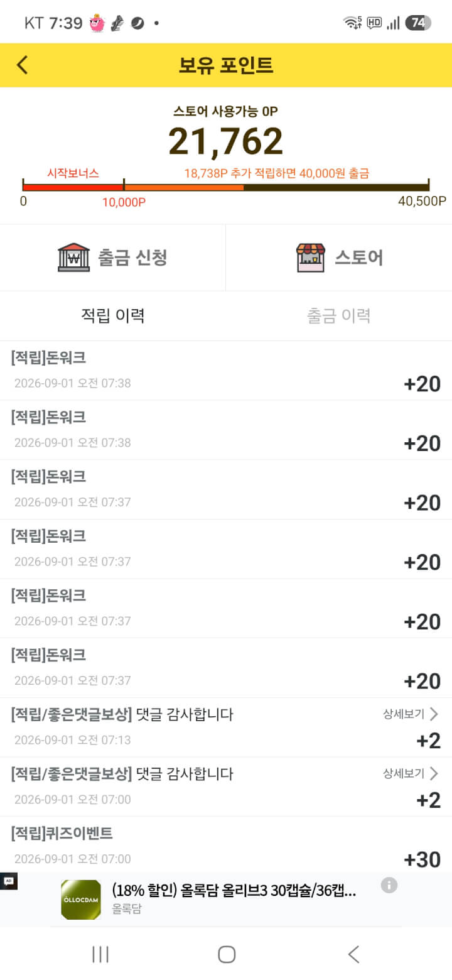This screenshot has height=980, width=452.
Task: Tap the 출금 신청 button label
Action: (x=132, y=257)
